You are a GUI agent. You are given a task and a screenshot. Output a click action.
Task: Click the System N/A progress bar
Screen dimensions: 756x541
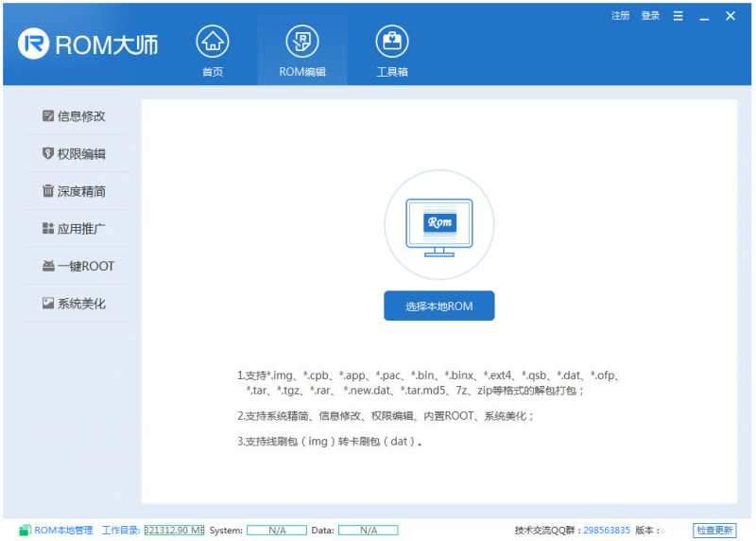point(277,531)
